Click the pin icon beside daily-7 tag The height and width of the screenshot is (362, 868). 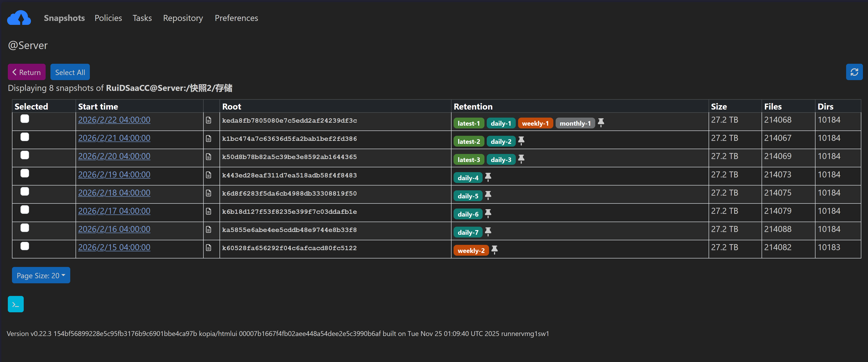point(488,232)
